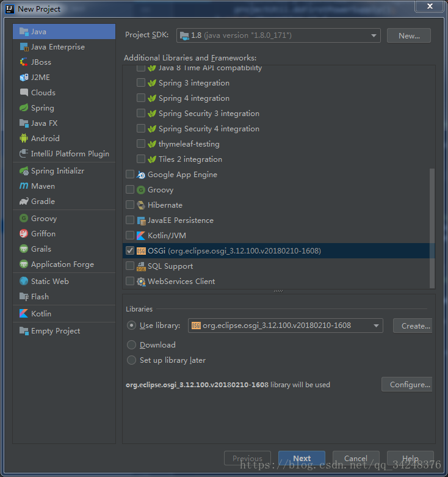Select the Griffon icon
Viewport: 448px width, 477px height.
pyautogui.click(x=24, y=233)
